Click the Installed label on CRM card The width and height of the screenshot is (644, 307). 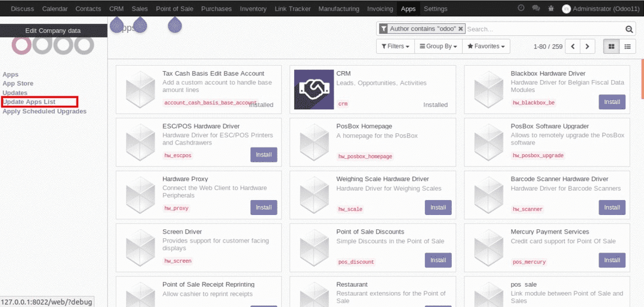pyautogui.click(x=435, y=105)
